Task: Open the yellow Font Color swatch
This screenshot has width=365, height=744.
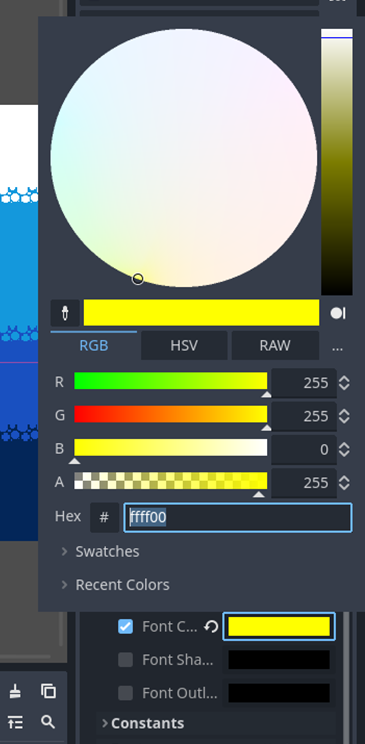Action: 279,627
